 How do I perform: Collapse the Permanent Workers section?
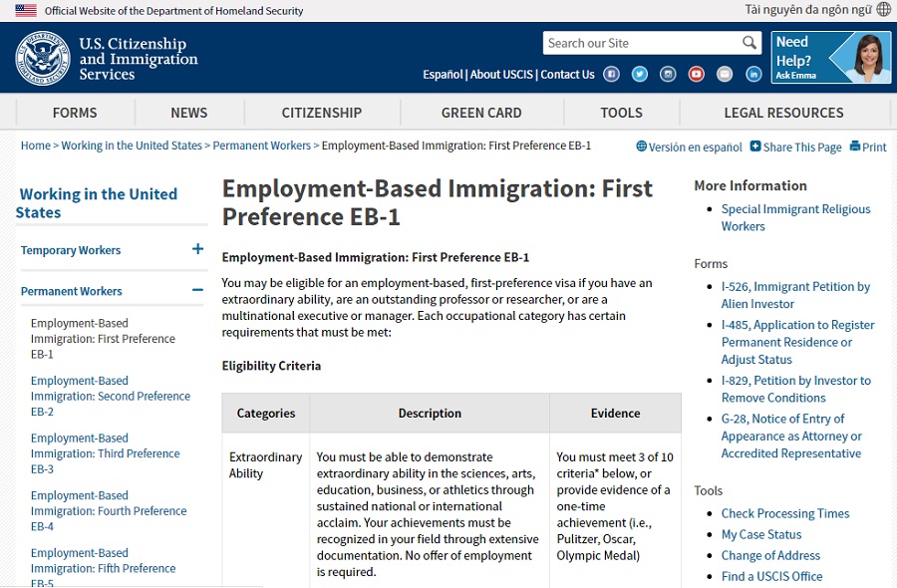[197, 290]
